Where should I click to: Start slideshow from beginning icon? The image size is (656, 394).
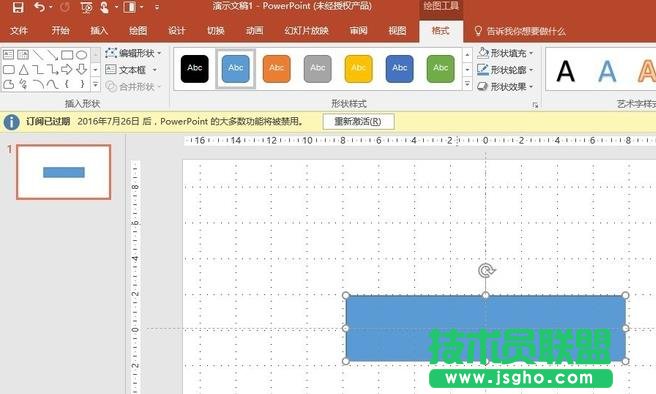[x=87, y=8]
